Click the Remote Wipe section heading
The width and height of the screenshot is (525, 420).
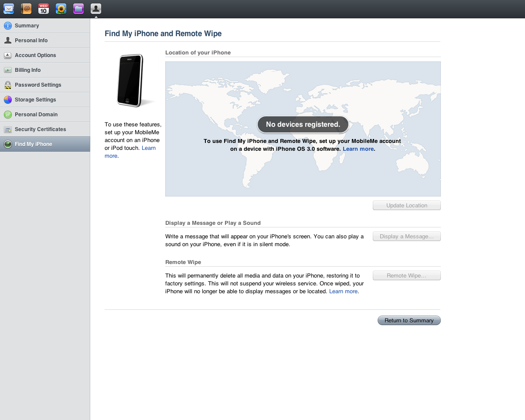pos(183,262)
